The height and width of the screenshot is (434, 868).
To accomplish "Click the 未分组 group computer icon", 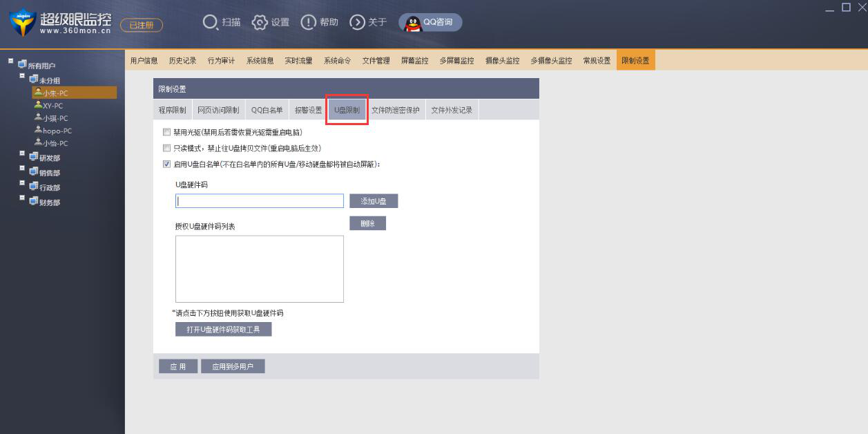I will click(34, 79).
